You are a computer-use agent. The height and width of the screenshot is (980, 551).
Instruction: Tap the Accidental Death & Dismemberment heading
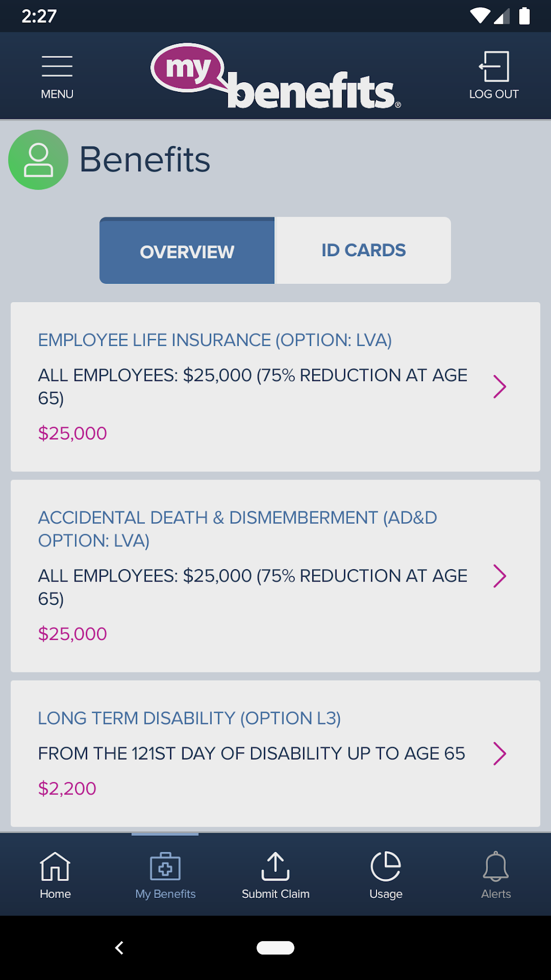[x=237, y=529]
